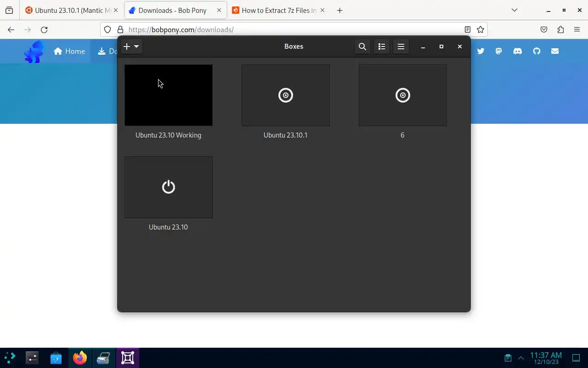The width and height of the screenshot is (588, 368).
Task: Toggle reader view in address bar
Action: [467, 29]
